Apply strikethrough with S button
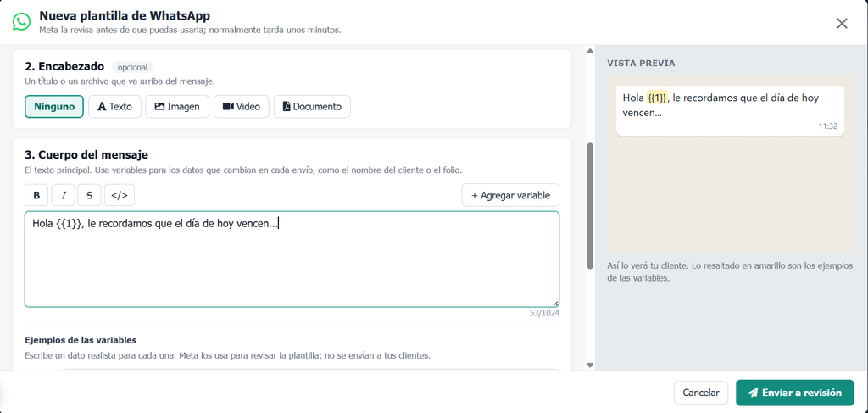The width and height of the screenshot is (868, 413). click(x=90, y=195)
